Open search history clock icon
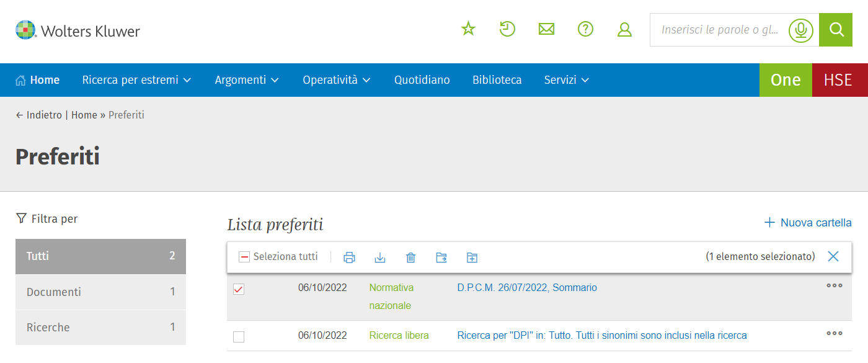 click(x=507, y=29)
